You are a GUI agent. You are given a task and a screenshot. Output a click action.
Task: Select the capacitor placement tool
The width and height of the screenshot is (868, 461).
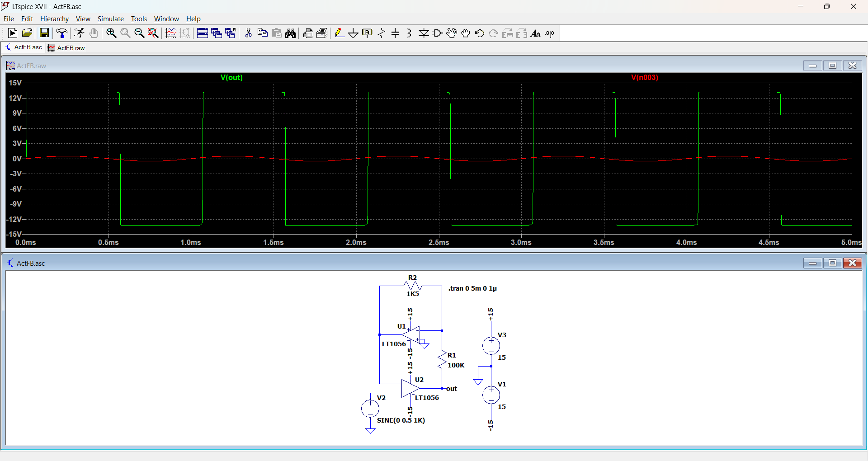click(396, 33)
